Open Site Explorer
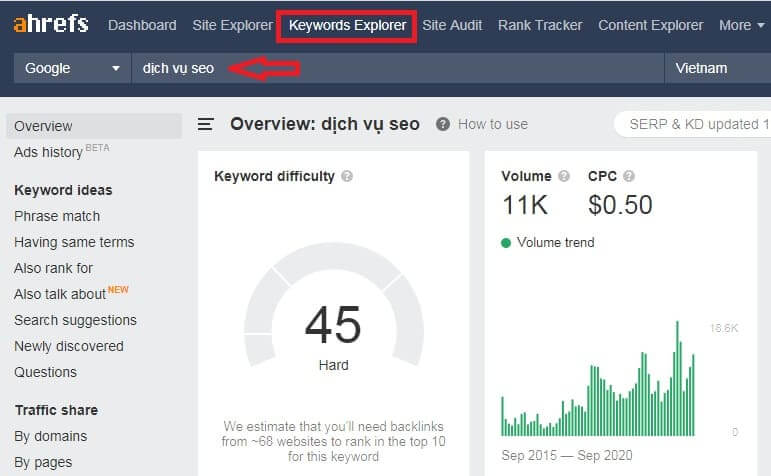 pos(233,25)
